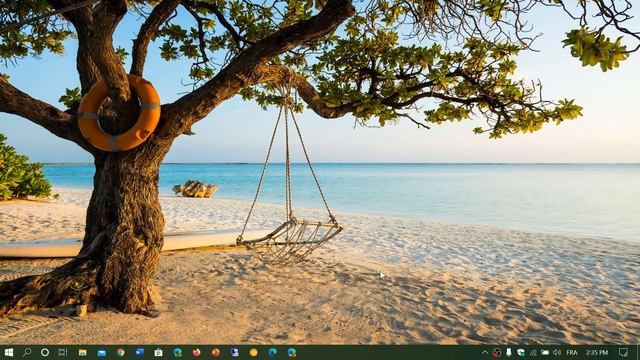Open the volume speaker tray icon

click(x=557, y=353)
